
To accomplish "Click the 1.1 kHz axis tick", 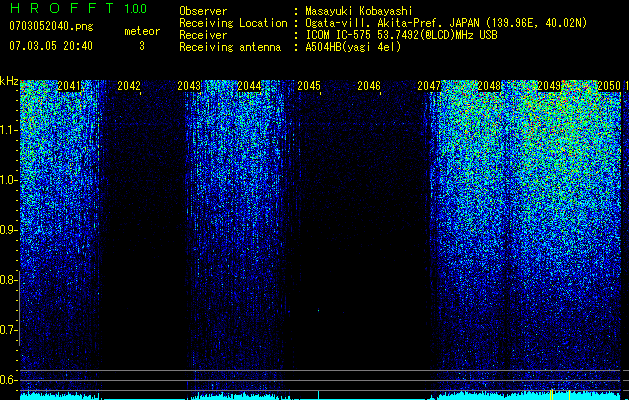I will point(9,130).
